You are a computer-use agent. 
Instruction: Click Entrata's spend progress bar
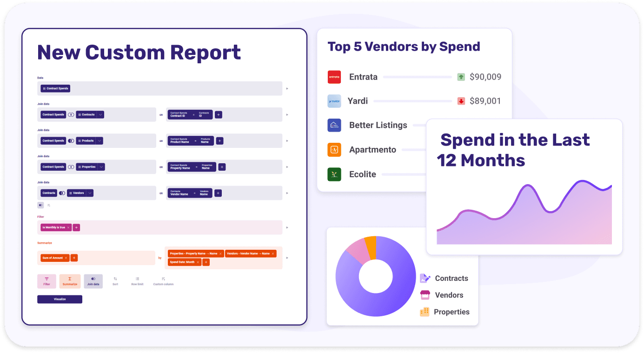[417, 77]
